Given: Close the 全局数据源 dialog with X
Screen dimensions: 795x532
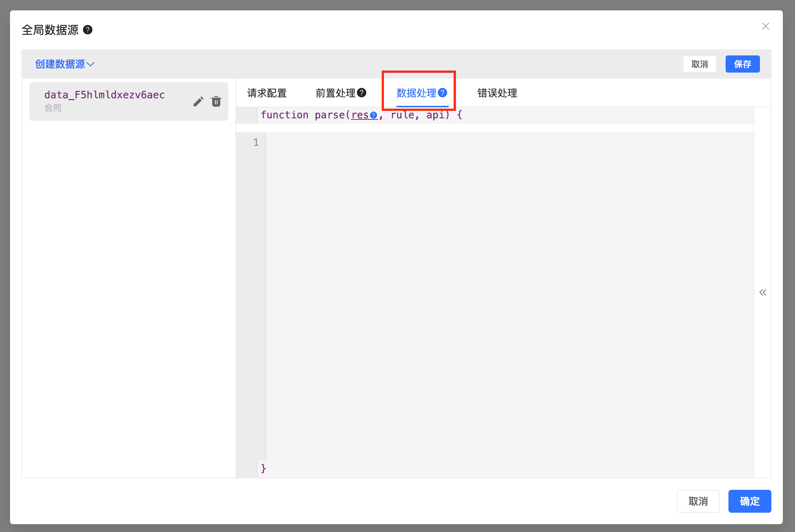Looking at the screenshot, I should pos(765,26).
